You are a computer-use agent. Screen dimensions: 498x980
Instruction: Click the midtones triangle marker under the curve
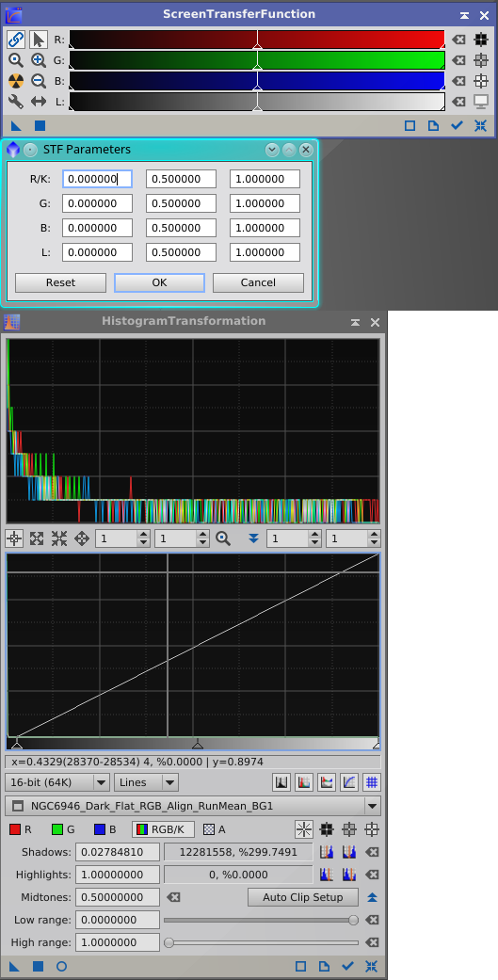(x=198, y=745)
